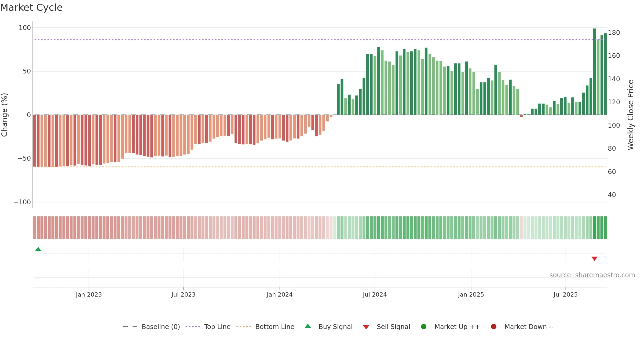Click the dark red Market Down circle icon
This screenshot has height=362, width=644.
coord(493,327)
